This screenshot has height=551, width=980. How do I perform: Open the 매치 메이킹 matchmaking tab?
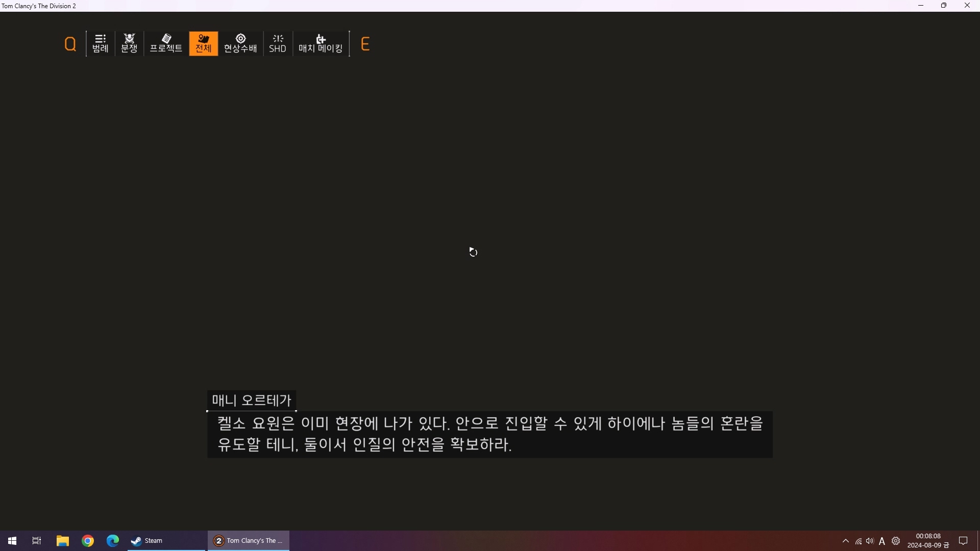[x=321, y=44]
